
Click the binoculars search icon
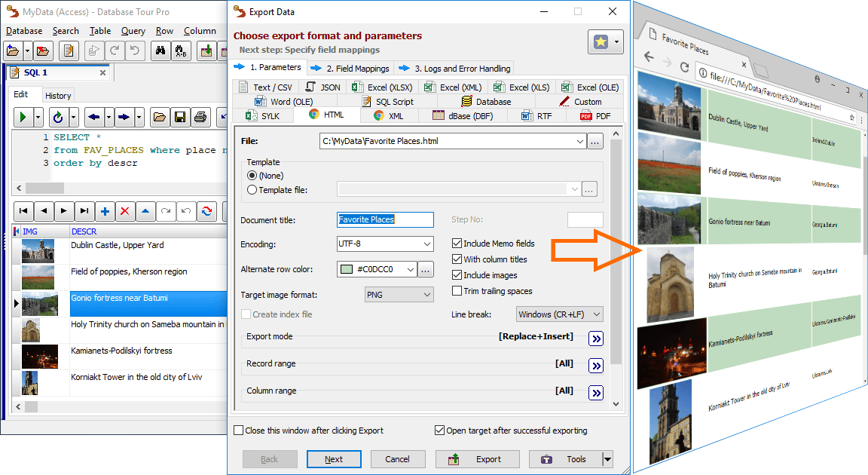coord(160,51)
